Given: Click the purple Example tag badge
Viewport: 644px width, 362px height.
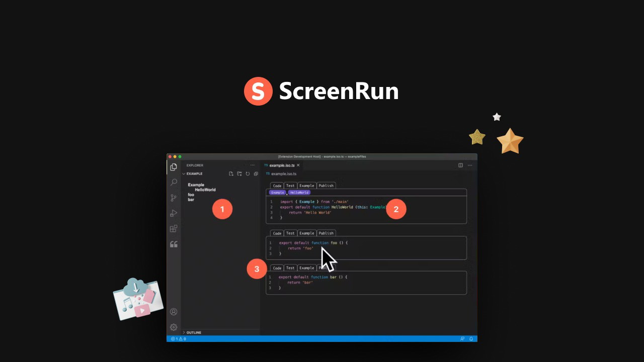Looking at the screenshot, I should (x=277, y=193).
